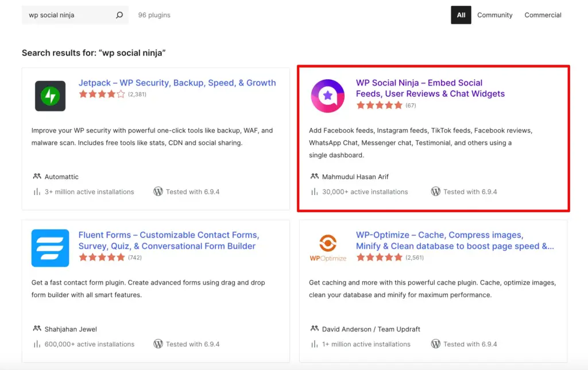Switch to the Commercial tab
Image resolution: width=588 pixels, height=370 pixels.
click(x=542, y=14)
